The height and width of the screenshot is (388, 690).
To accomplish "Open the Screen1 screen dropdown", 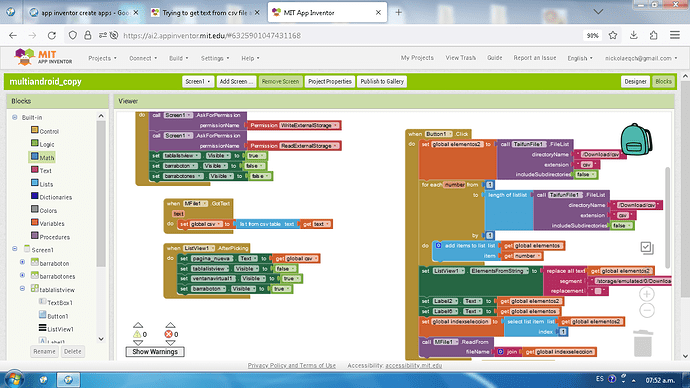I will (x=198, y=81).
